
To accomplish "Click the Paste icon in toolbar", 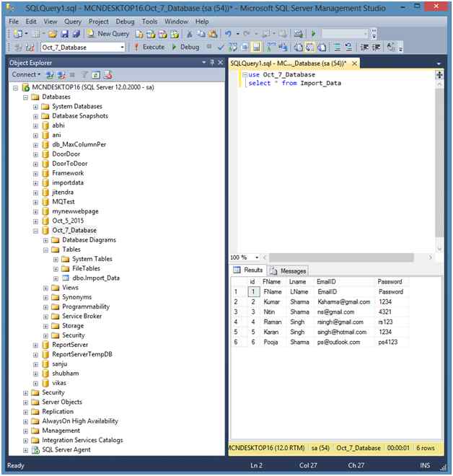I will click(213, 34).
